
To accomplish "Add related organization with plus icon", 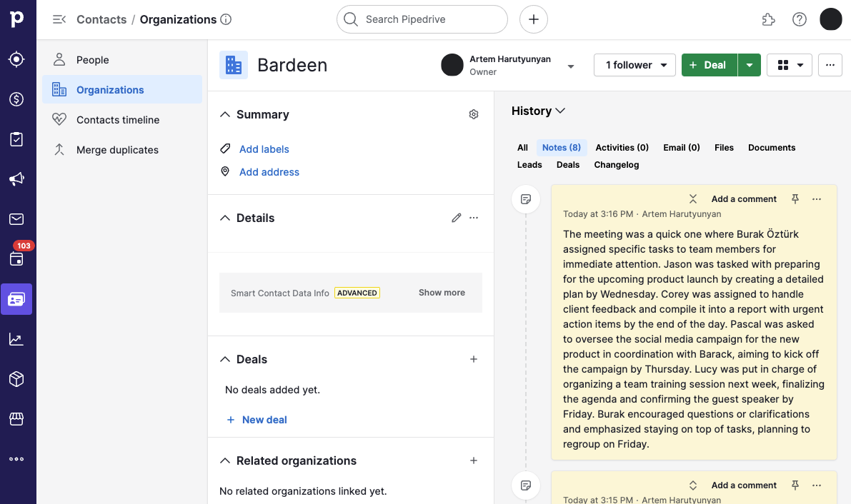I will pyautogui.click(x=474, y=460).
